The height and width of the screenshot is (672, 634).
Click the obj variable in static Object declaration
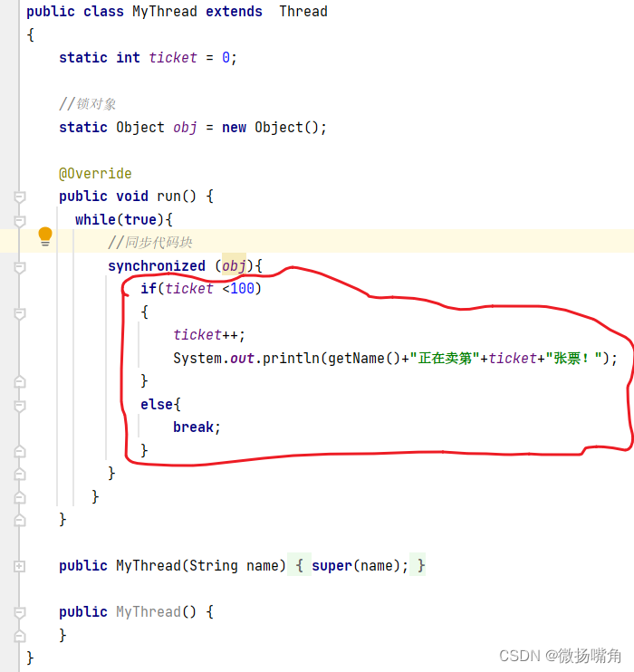coord(185,128)
